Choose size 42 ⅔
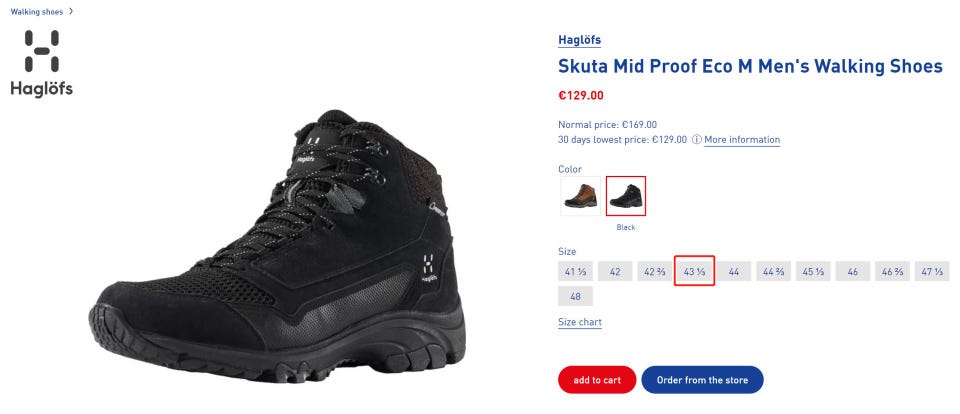This screenshot has width=960, height=414. (x=654, y=271)
